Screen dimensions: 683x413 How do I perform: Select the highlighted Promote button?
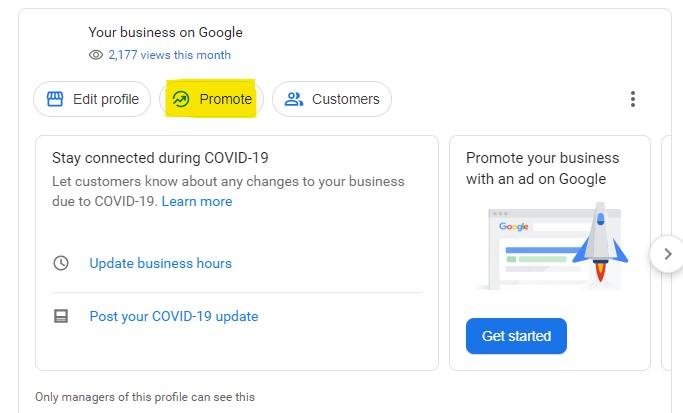pos(211,99)
